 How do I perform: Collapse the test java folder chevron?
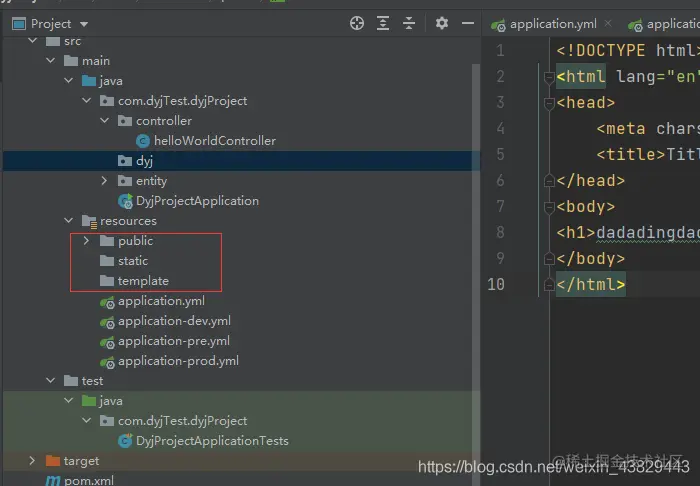(x=68, y=400)
